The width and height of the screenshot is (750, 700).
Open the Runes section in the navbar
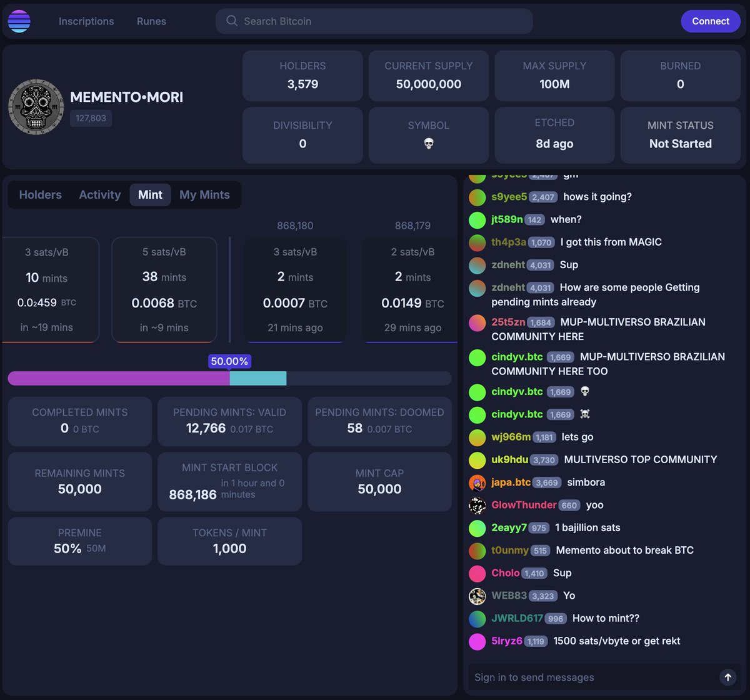coord(151,21)
